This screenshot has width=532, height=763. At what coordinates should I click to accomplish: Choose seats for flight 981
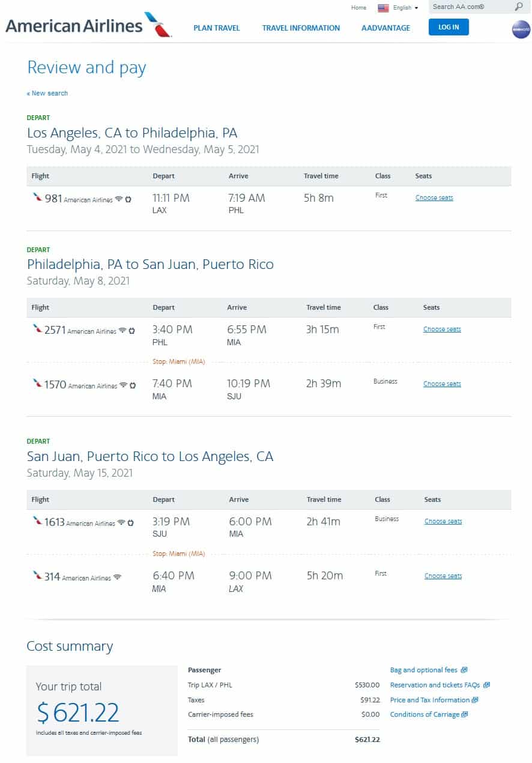click(x=434, y=198)
